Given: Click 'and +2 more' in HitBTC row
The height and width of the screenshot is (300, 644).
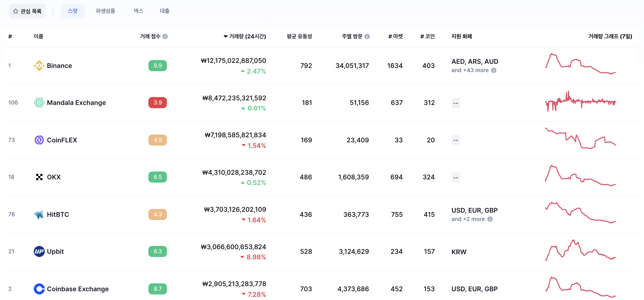Looking at the screenshot, I should (x=468, y=219).
